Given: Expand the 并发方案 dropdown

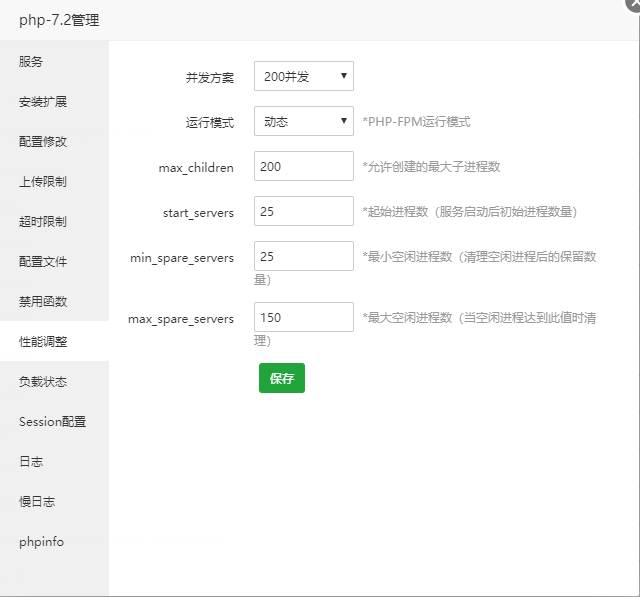Looking at the screenshot, I should point(304,75).
